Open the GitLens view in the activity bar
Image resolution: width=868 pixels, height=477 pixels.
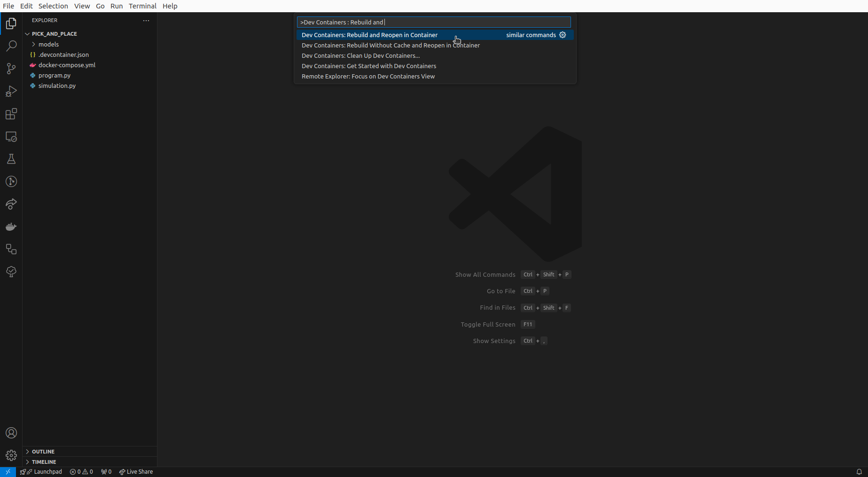[11, 181]
